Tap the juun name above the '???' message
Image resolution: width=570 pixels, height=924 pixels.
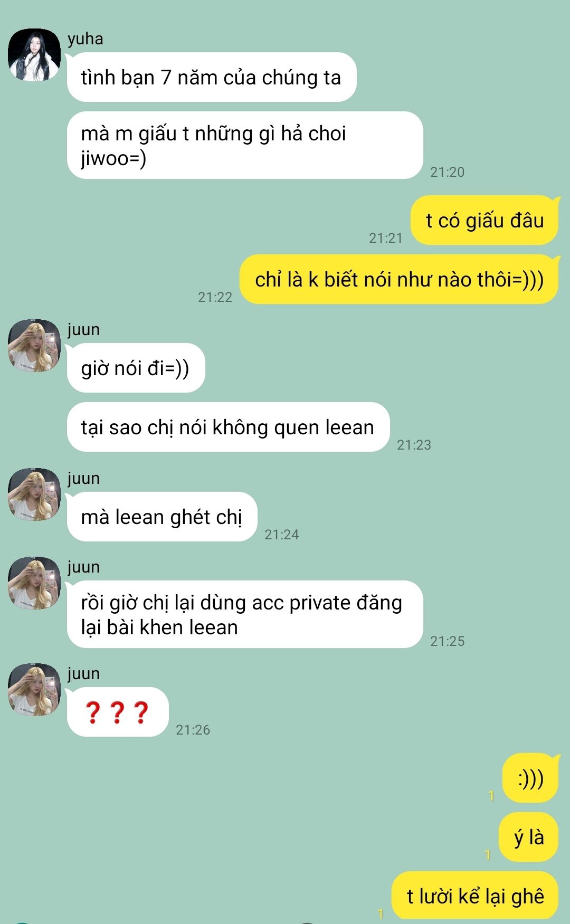point(84,673)
